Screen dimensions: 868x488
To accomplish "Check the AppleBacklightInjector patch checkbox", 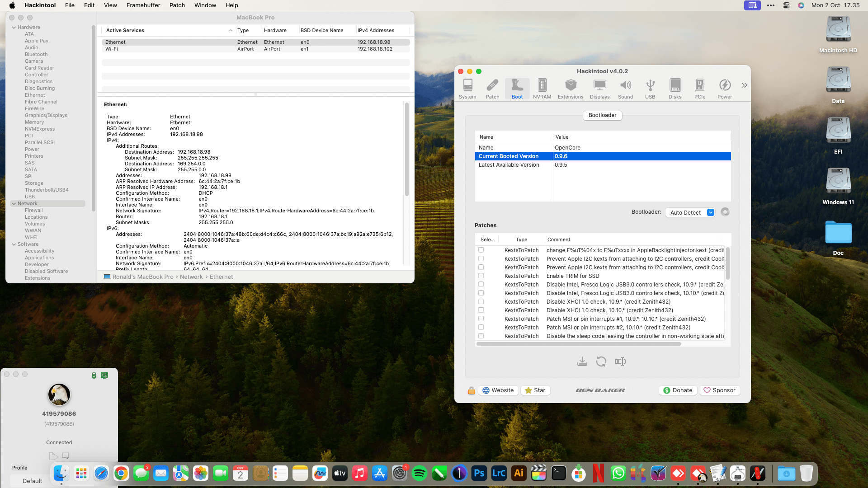I will pos(481,250).
